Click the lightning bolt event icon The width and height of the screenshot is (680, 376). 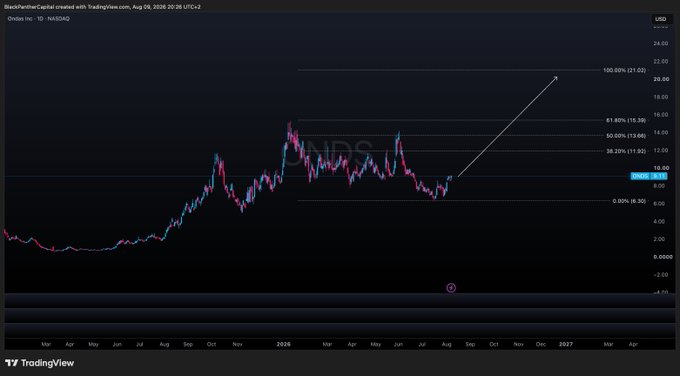tap(451, 288)
